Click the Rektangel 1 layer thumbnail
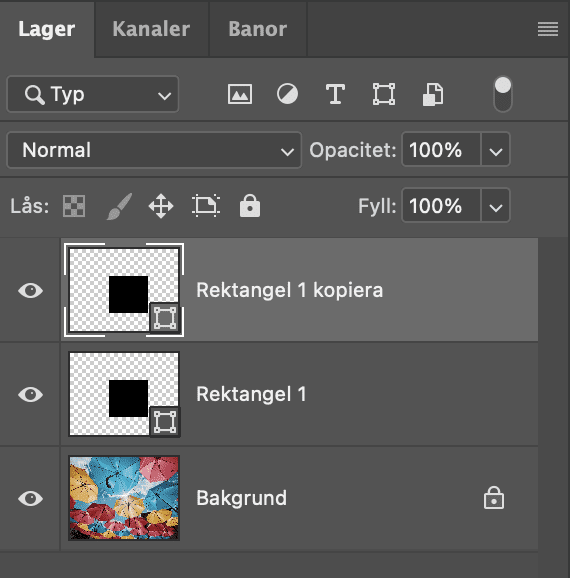Screen dimensions: 570x578 click(124, 394)
